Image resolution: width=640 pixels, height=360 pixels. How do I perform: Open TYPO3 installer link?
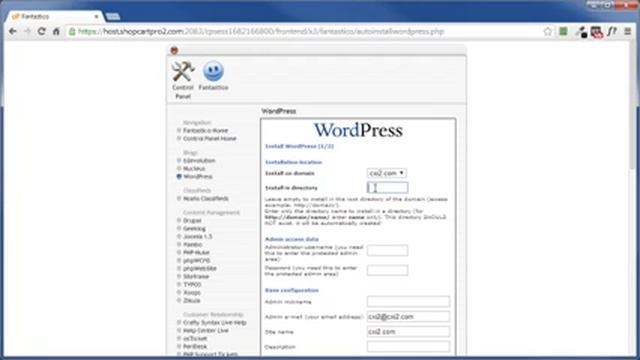click(x=192, y=284)
